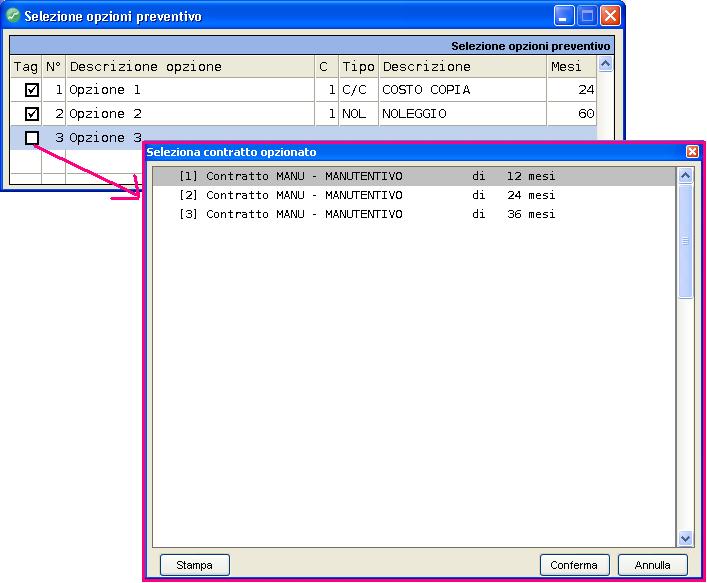Select contract [1] of 12 mesi
This screenshot has width=707, height=583.
pyautogui.click(x=414, y=176)
